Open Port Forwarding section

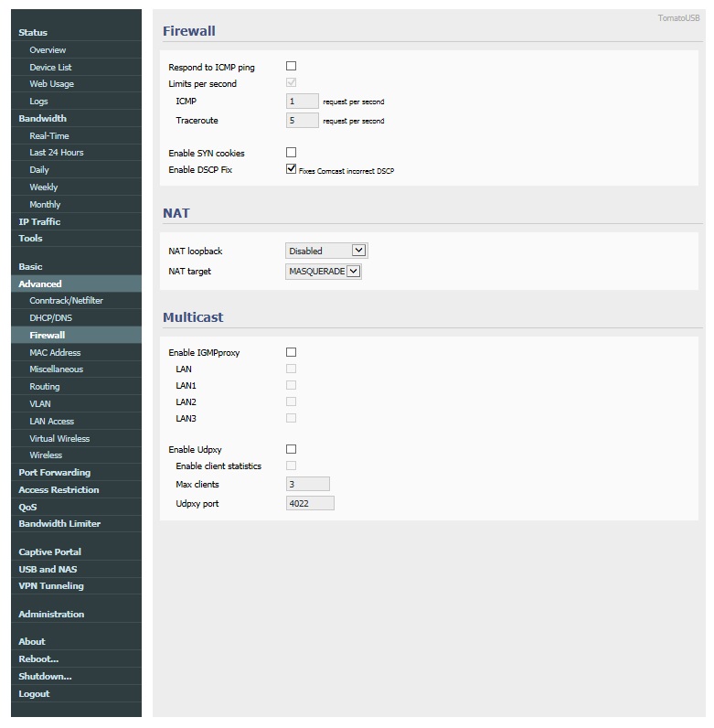[x=77, y=472]
